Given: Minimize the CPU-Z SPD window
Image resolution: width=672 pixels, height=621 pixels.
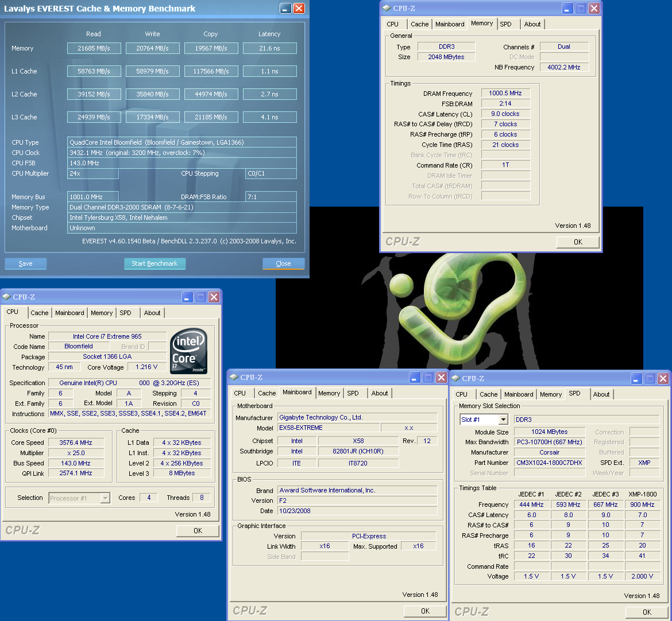Looking at the screenshot, I should click(636, 378).
